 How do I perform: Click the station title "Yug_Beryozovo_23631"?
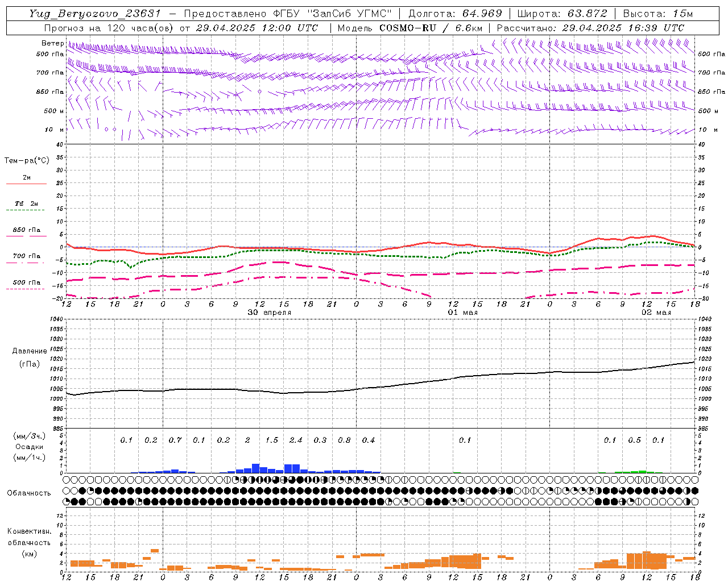point(96,14)
